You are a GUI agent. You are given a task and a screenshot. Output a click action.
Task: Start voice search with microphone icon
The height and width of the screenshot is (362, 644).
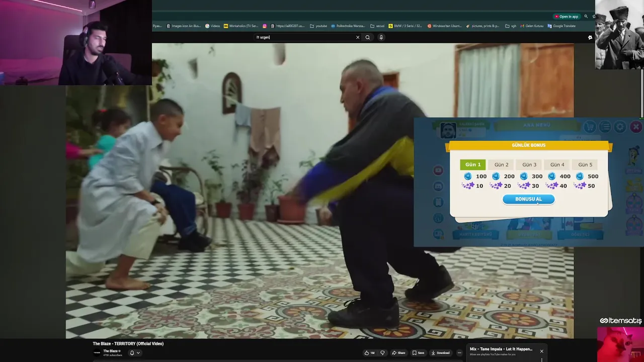(x=381, y=37)
